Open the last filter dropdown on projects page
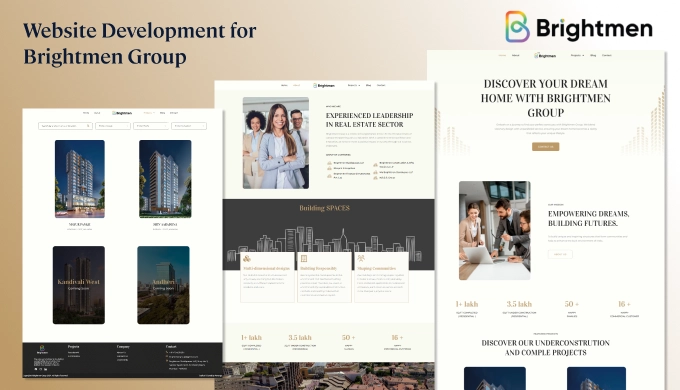 [x=189, y=126]
